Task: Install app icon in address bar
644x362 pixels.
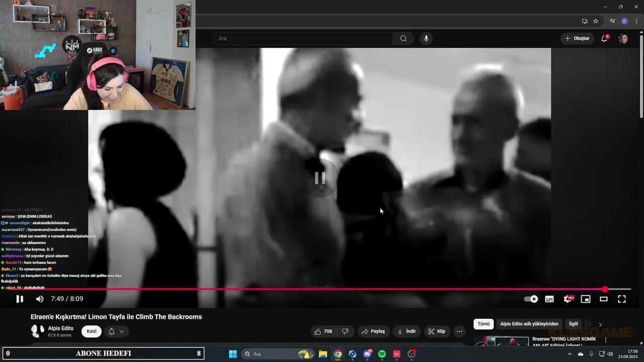Action: [x=585, y=21]
